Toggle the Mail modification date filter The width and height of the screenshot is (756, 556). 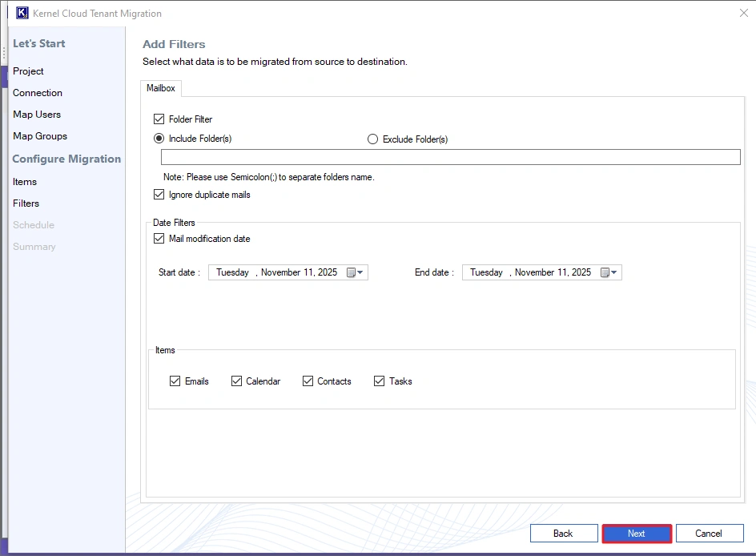[x=159, y=238]
